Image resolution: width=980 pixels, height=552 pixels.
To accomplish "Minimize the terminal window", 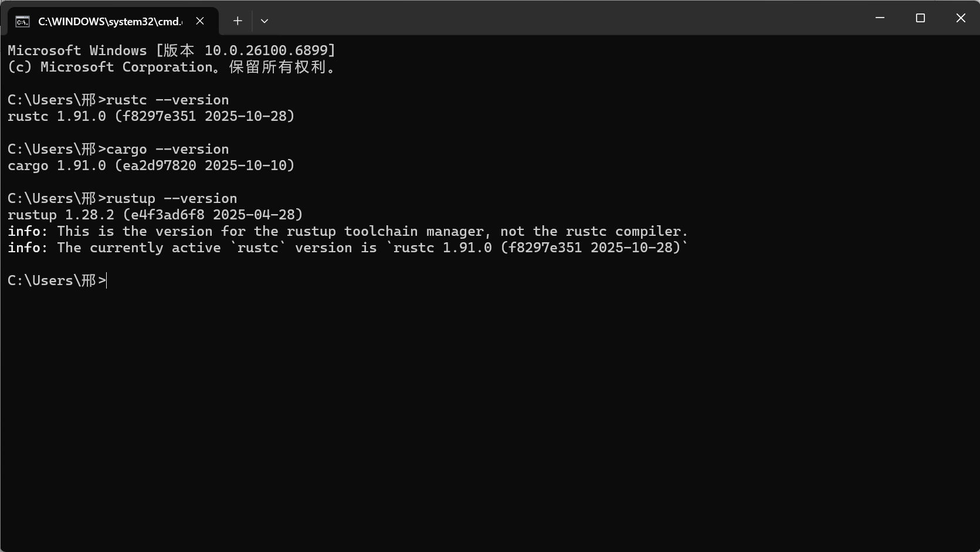I will click(880, 18).
